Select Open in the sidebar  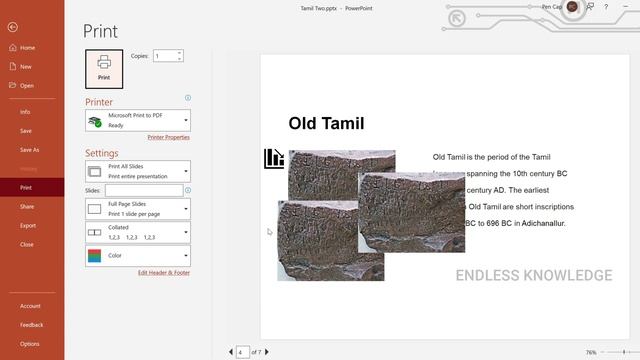27,86
